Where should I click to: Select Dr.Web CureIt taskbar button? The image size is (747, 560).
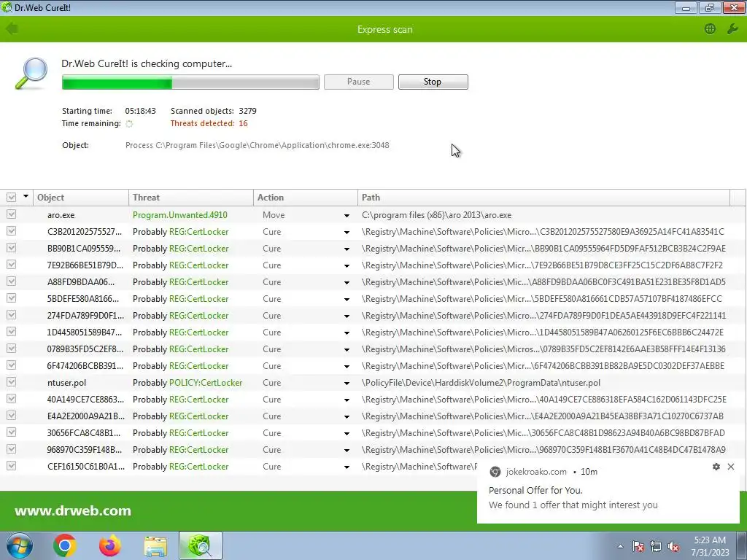pyautogui.click(x=201, y=545)
